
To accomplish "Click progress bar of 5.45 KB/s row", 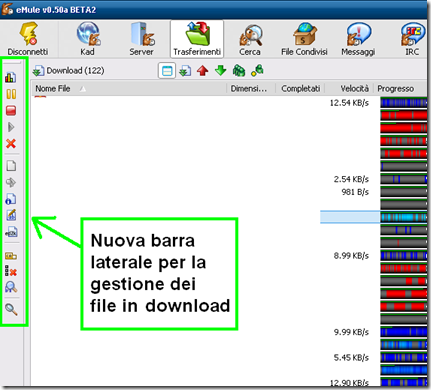I will [x=404, y=358].
